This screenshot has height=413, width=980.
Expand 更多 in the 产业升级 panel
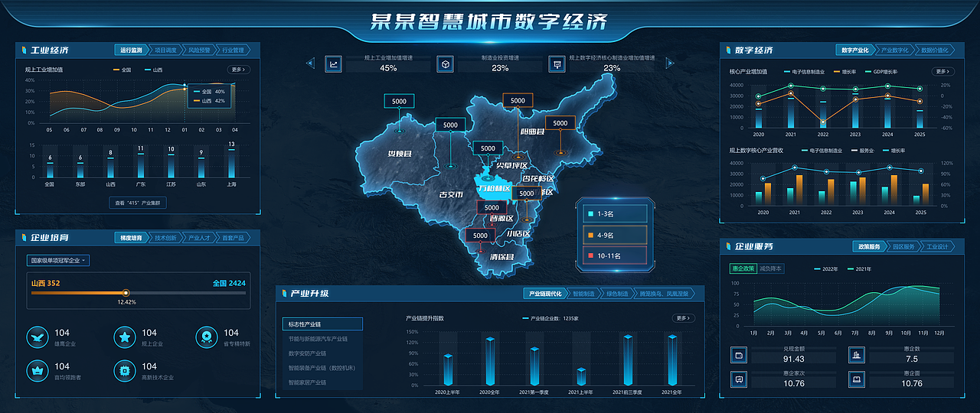(684, 317)
